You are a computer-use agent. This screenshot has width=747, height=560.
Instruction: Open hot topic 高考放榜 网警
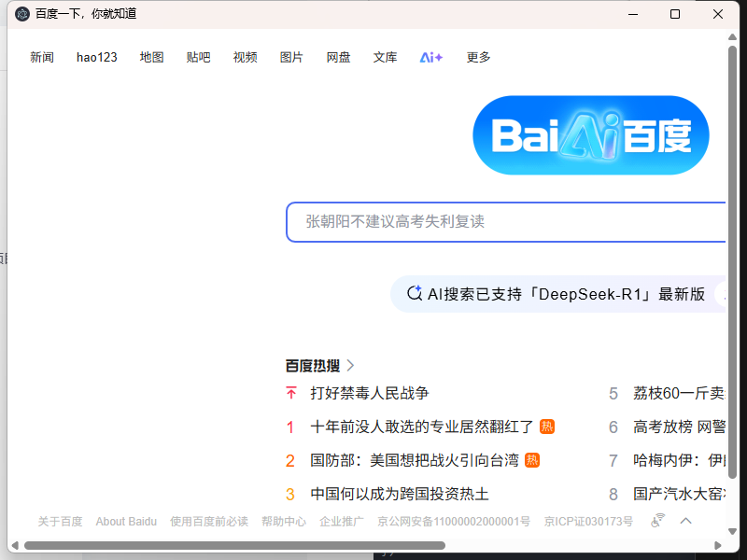click(x=679, y=427)
